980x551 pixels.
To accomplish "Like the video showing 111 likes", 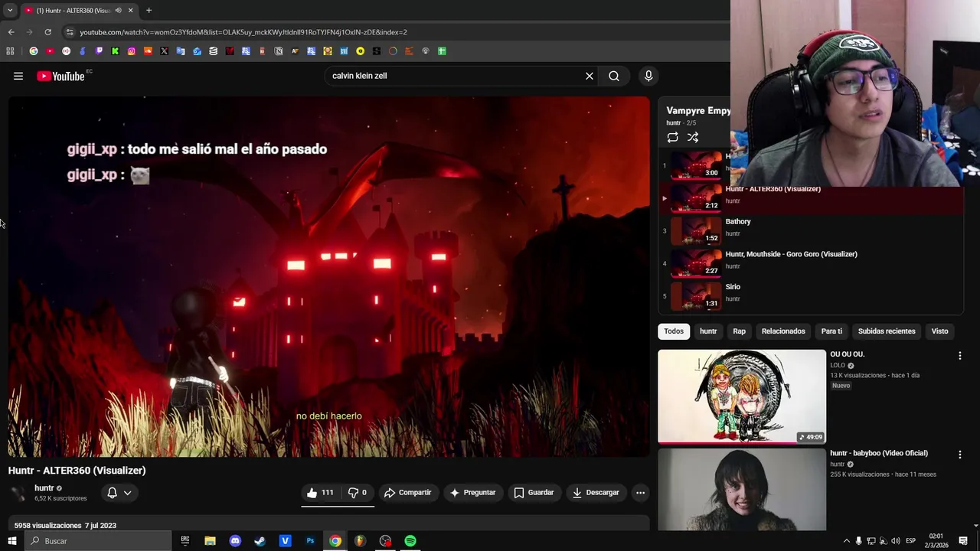I will [320, 492].
